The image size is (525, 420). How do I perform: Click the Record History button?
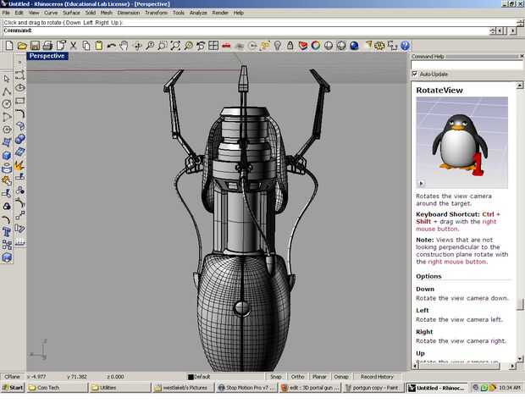click(x=377, y=376)
